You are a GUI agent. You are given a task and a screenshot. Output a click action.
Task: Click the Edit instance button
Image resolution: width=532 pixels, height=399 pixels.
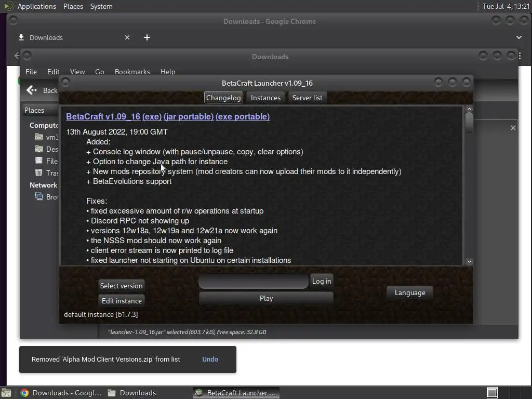coord(122,301)
